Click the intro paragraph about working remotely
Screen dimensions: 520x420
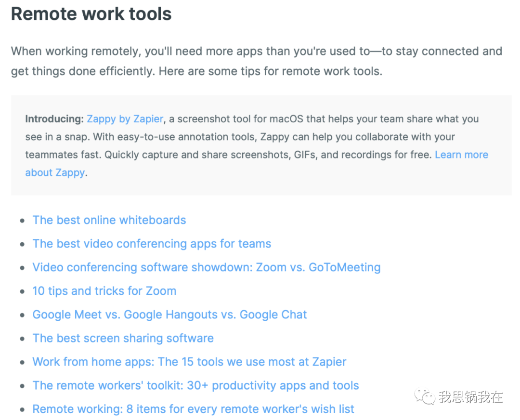256,61
